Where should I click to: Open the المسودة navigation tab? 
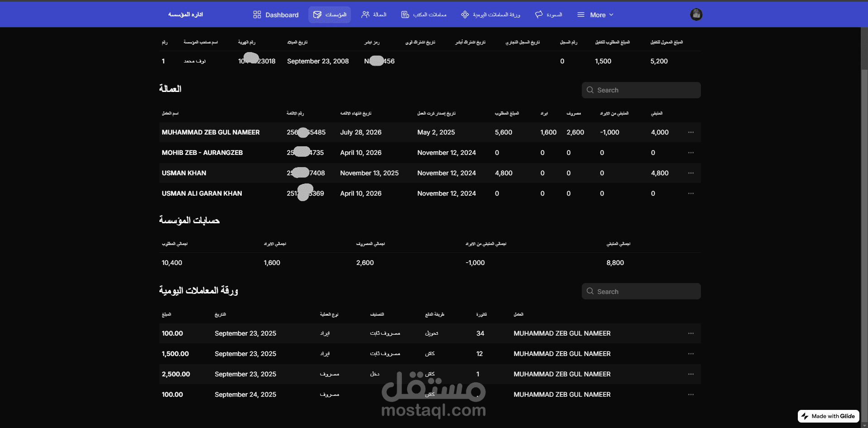(x=548, y=15)
